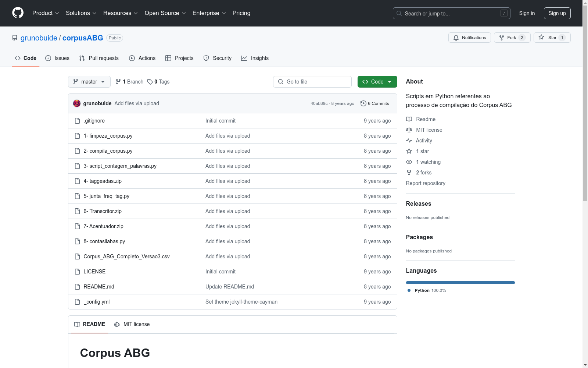
Task: Click file icon beside README.md
Action: [77, 287]
